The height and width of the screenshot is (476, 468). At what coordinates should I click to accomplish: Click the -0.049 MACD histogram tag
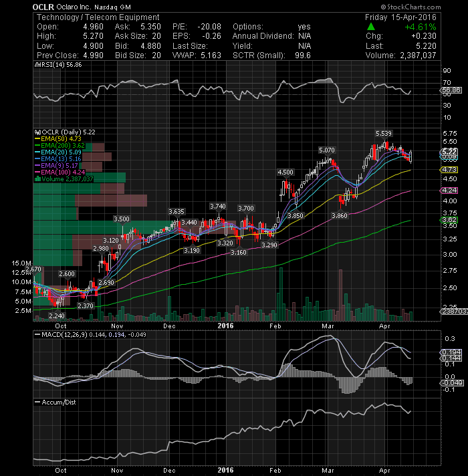[452, 383]
